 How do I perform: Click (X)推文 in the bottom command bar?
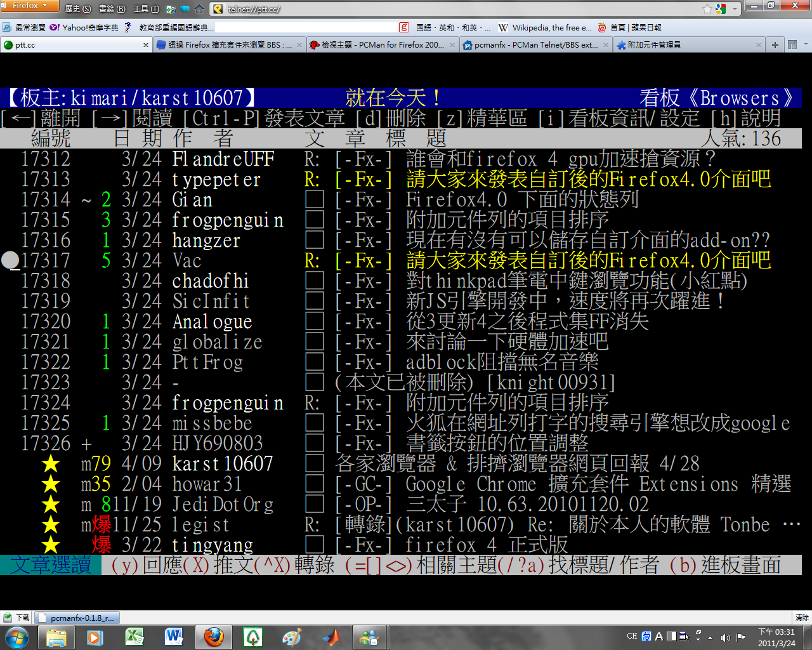pos(218,565)
